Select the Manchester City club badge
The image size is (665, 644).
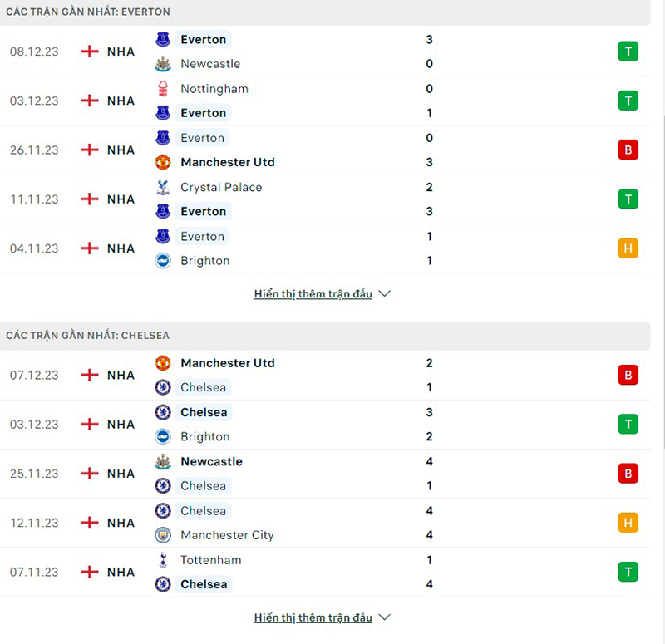click(x=163, y=535)
